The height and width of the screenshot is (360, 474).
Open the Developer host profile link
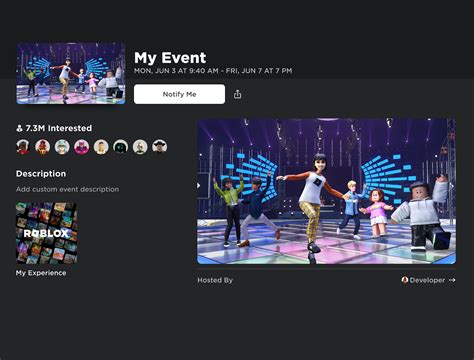coord(428,280)
